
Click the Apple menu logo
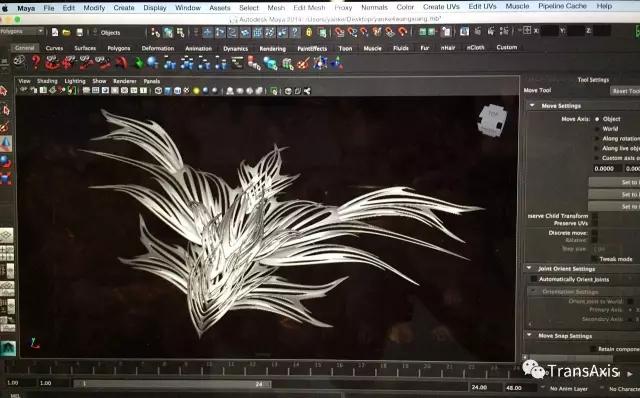[5, 8]
